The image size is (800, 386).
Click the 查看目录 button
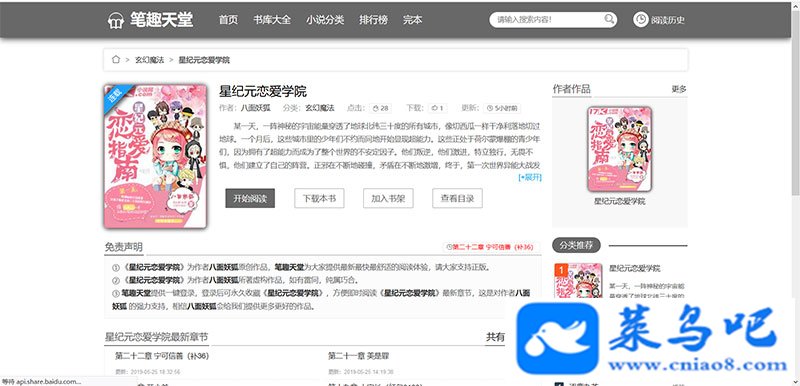pyautogui.click(x=458, y=198)
